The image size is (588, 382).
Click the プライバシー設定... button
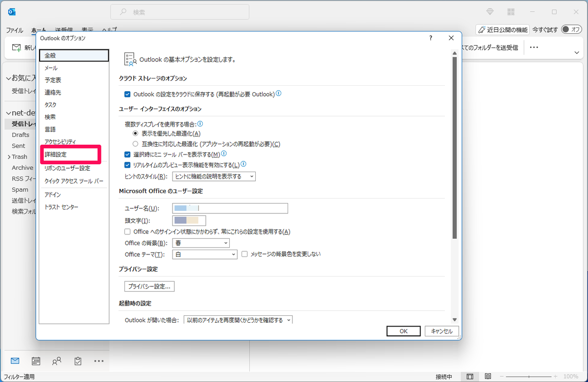pos(148,286)
